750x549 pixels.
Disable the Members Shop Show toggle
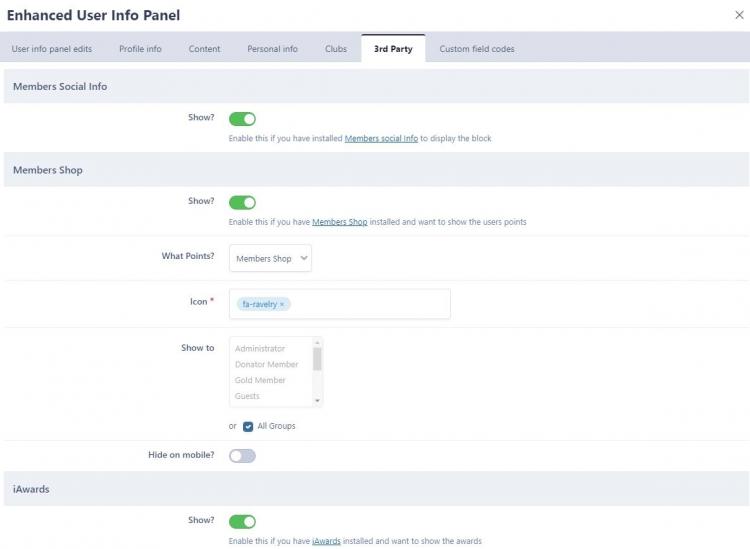click(x=242, y=202)
